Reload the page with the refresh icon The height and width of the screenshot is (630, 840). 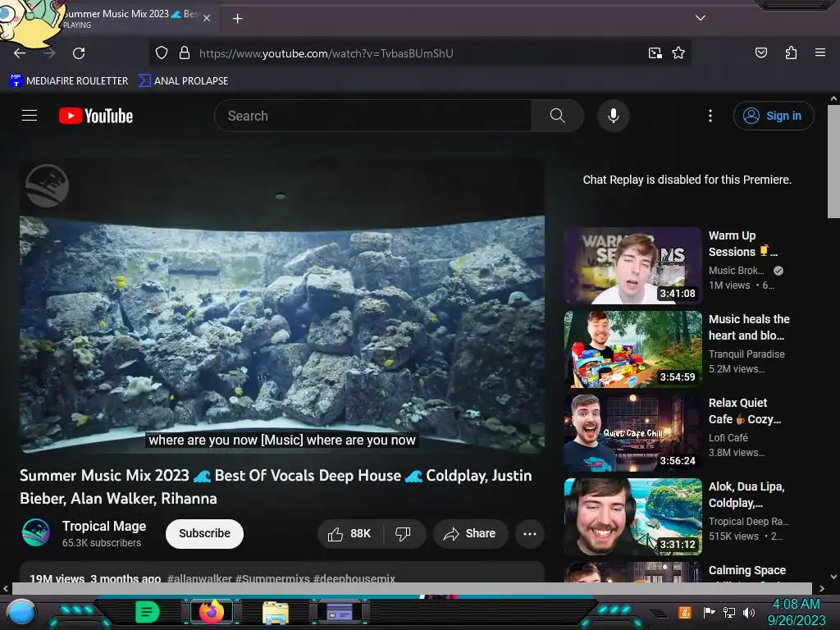79,53
